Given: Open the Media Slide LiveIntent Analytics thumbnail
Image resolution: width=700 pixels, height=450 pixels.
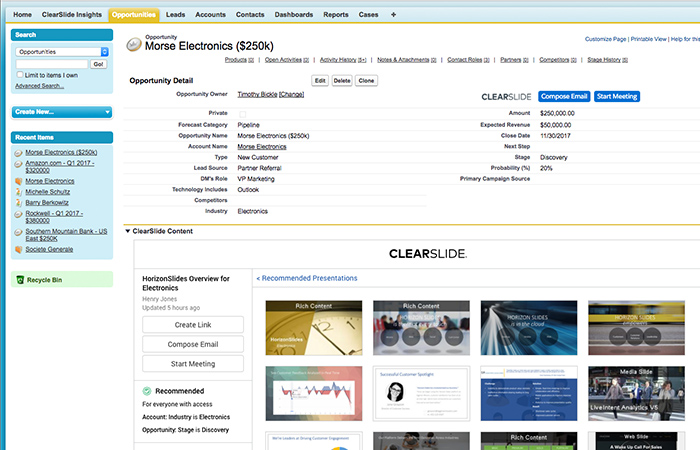Looking at the screenshot, I should pos(636,393).
